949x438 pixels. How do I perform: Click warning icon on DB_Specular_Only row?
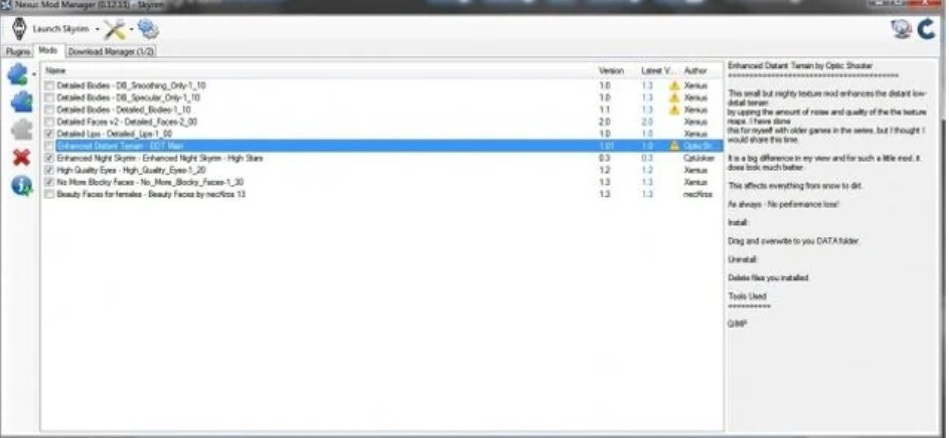tap(674, 97)
